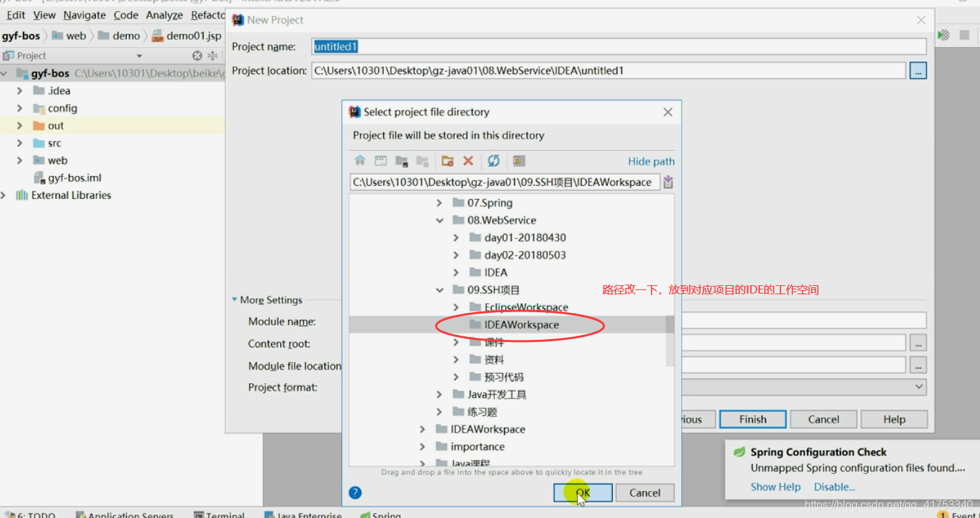The image size is (980, 518).
Task: Go to Project directory icon
Action: (402, 161)
